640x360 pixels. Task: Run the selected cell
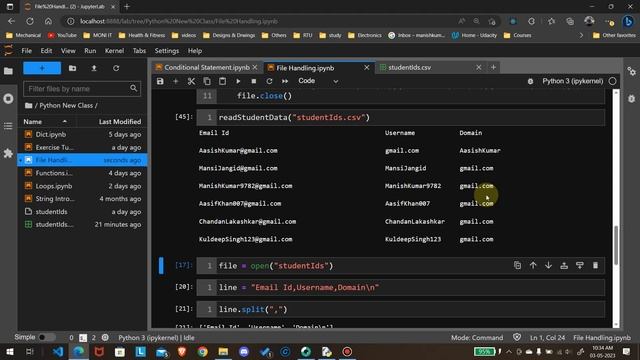pyautogui.click(x=238, y=81)
